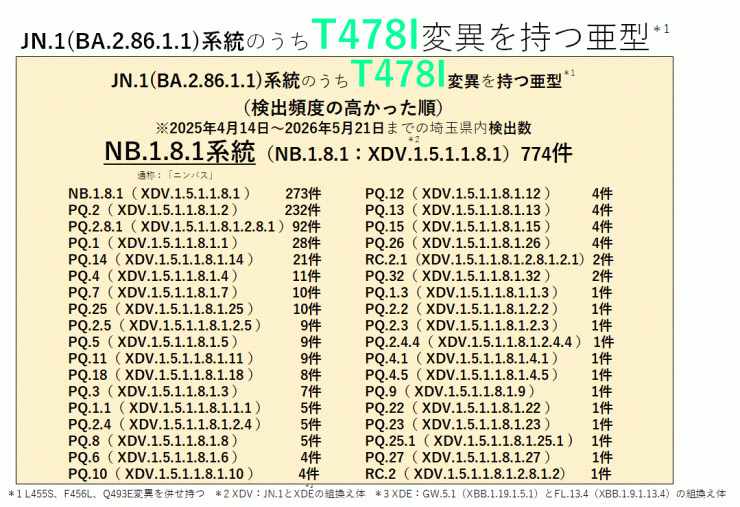Click the row 'PQ.2.8.1' with 92件
The height and width of the screenshot is (507, 740).
[194, 227]
